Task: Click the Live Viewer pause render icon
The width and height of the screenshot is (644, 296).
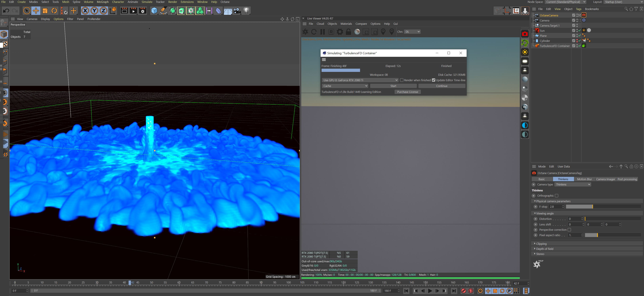Action: (x=322, y=32)
